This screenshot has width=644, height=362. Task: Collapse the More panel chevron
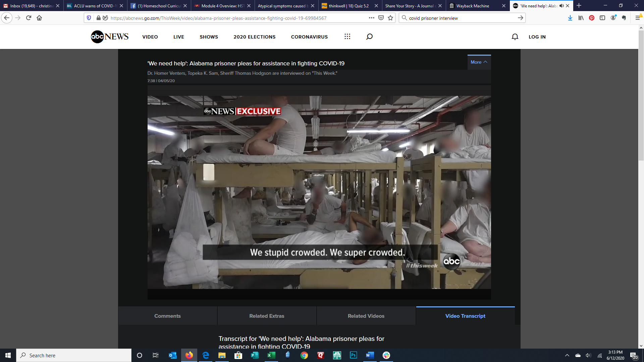(x=485, y=62)
